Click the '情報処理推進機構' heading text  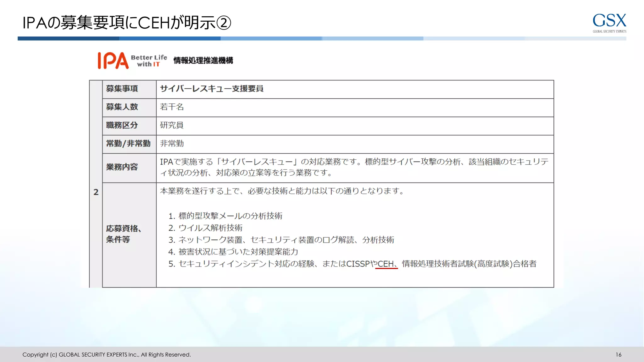pos(203,60)
